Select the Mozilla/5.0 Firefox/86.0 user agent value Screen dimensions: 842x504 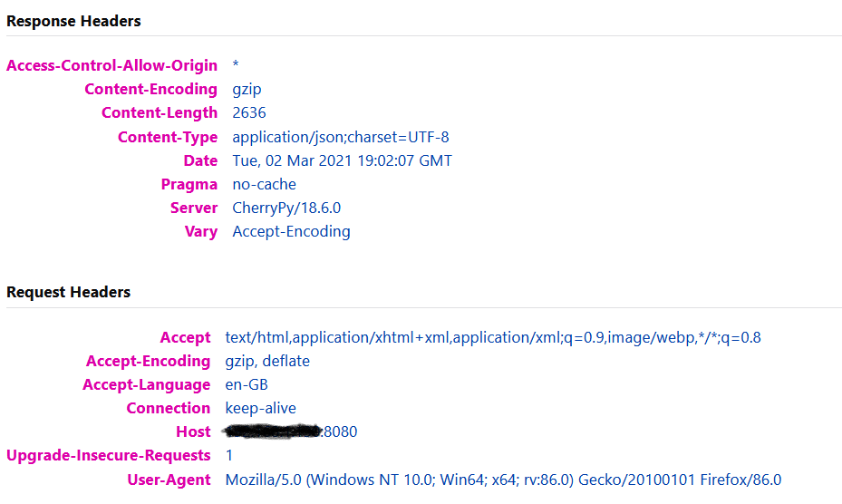pyautogui.click(x=503, y=480)
